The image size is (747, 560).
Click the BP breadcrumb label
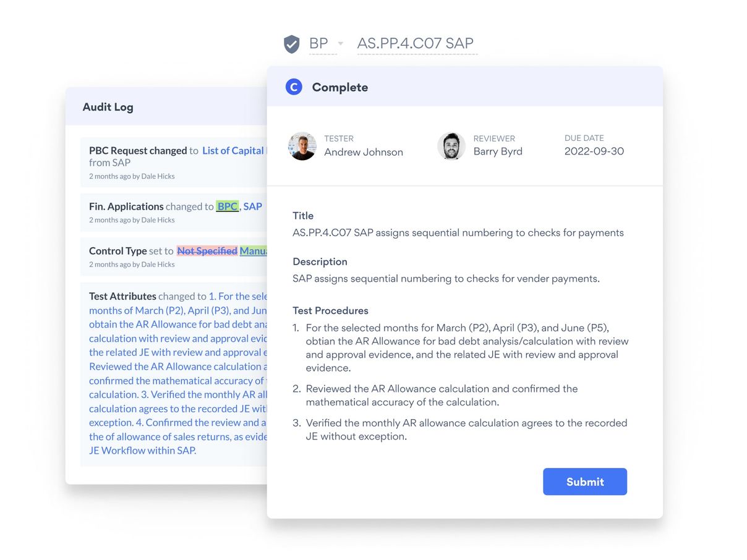point(318,44)
